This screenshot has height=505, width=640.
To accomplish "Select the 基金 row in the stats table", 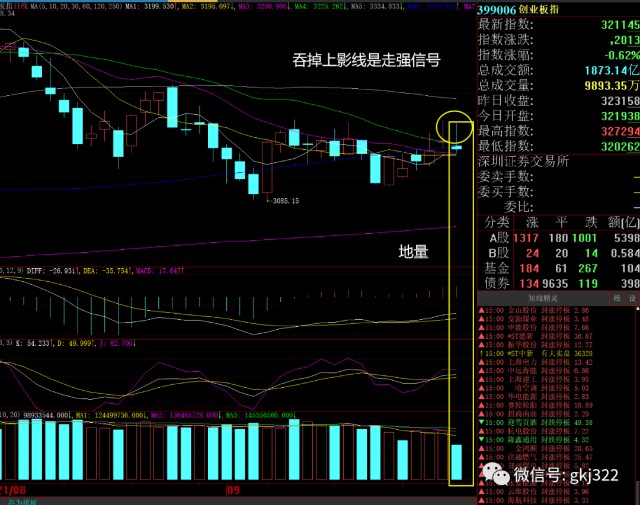I will pyautogui.click(x=559, y=268).
